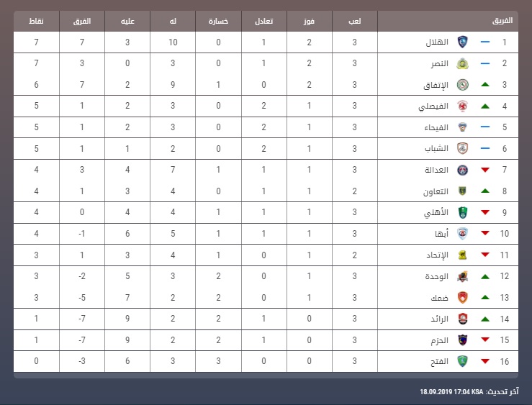This screenshot has height=405, width=532.
Task: Click the ضمك red club crest
Action: coord(462,298)
